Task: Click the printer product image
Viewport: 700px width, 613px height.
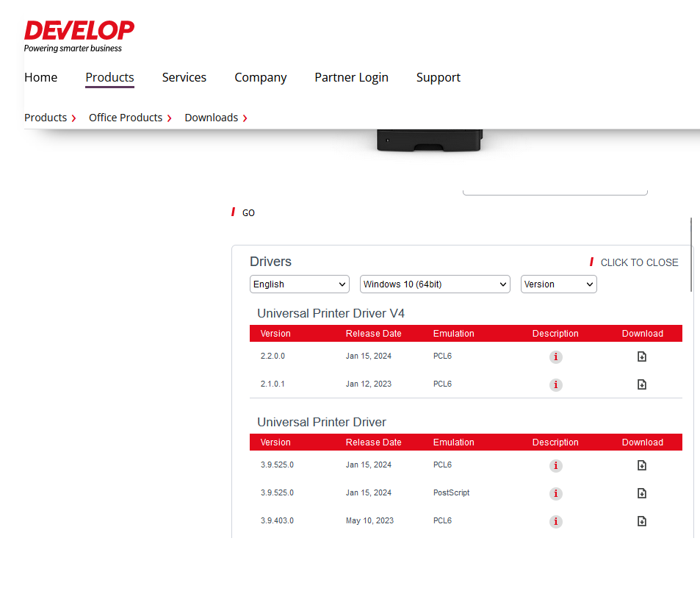Action: [430, 140]
